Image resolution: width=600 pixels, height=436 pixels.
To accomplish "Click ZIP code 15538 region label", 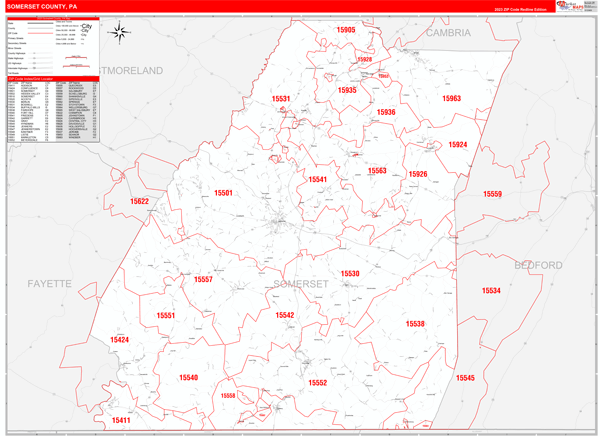I will click(x=415, y=324).
